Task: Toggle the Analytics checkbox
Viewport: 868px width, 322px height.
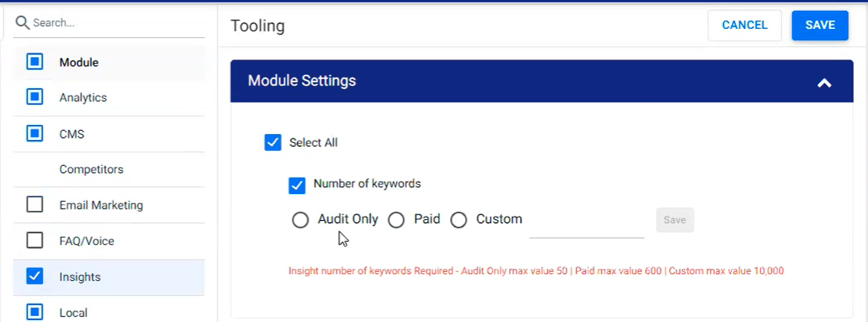Action: (35, 97)
